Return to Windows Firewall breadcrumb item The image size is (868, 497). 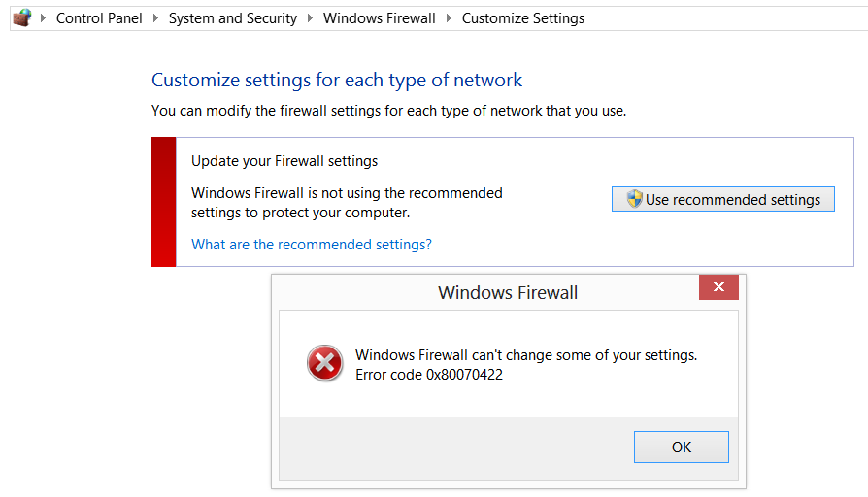[x=379, y=18]
